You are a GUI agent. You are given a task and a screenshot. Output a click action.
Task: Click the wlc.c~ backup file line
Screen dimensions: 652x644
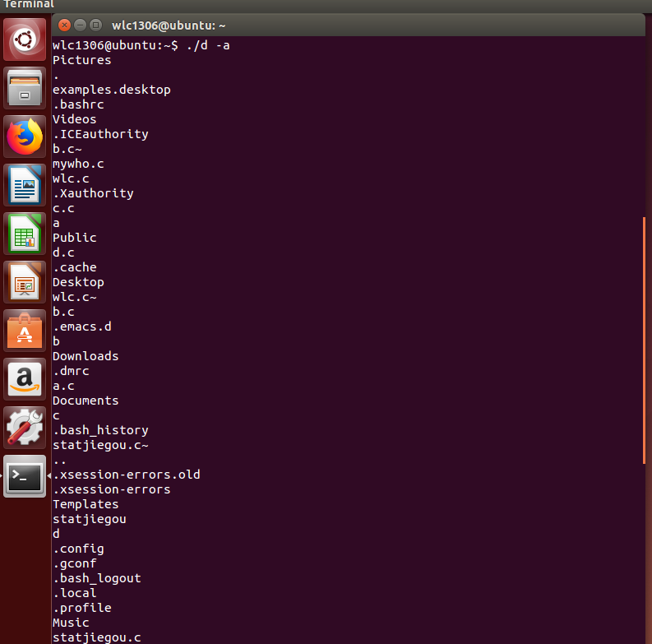[75, 297]
